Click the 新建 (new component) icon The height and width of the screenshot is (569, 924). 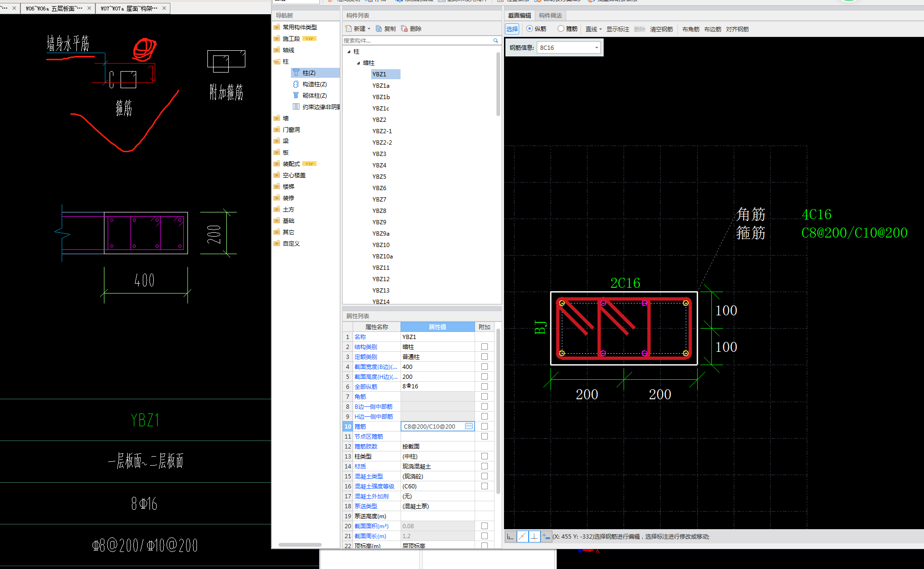(x=348, y=28)
